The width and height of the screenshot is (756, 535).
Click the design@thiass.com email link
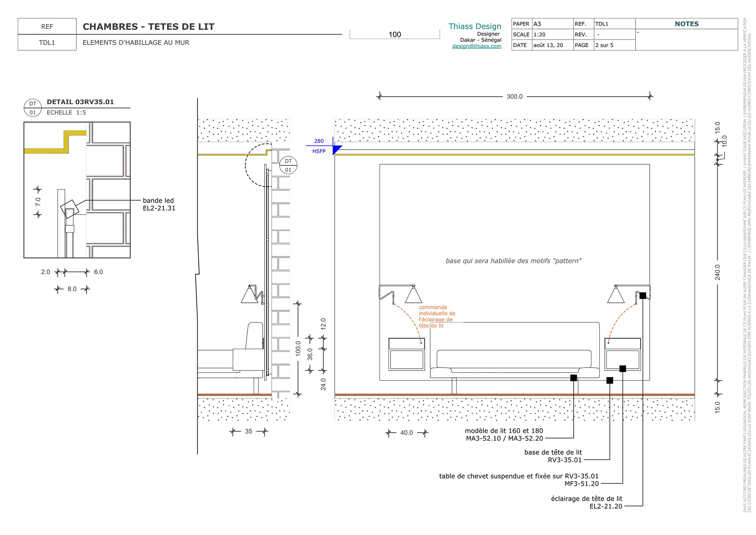(x=476, y=46)
